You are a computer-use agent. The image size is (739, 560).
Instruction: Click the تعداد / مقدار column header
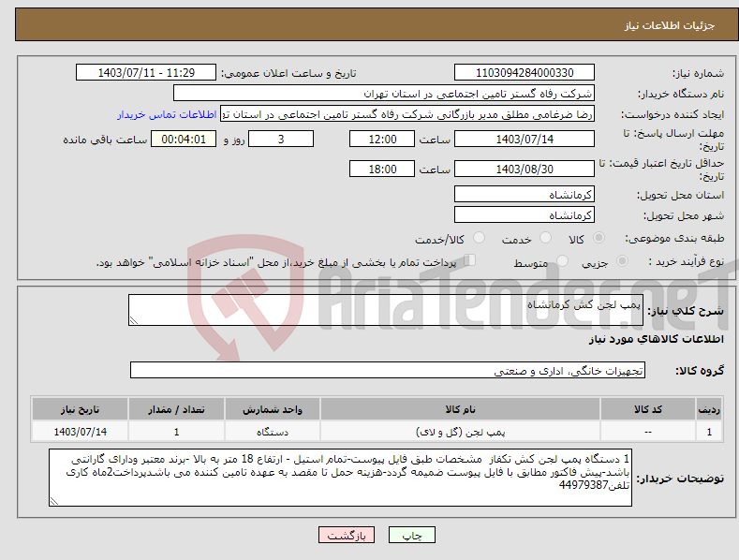click(176, 409)
